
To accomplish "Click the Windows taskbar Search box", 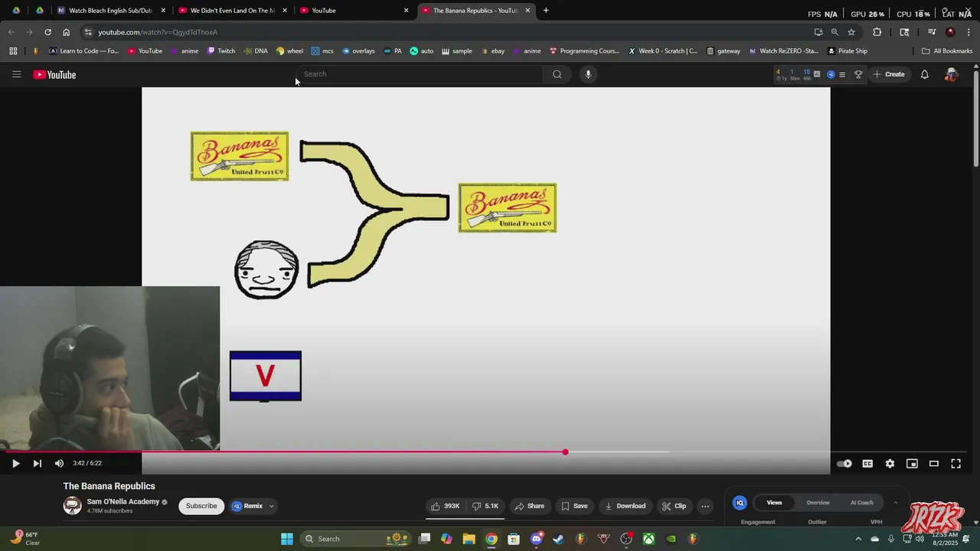I will point(358,539).
